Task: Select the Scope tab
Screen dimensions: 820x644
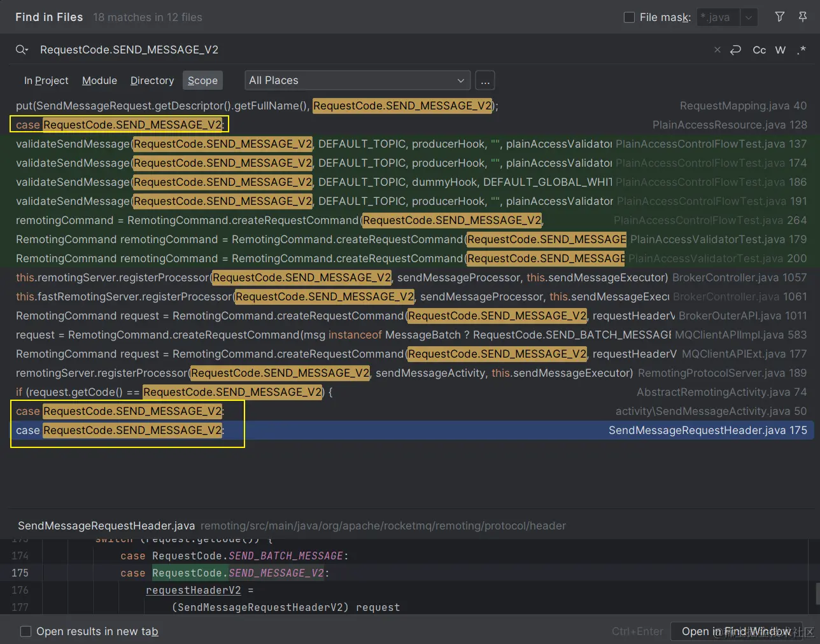Action: pos(202,80)
